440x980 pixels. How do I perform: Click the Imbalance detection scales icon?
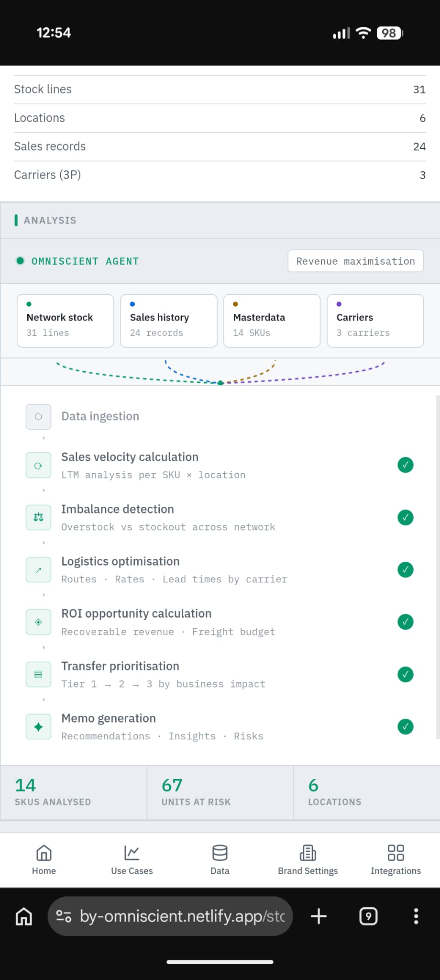point(38,517)
